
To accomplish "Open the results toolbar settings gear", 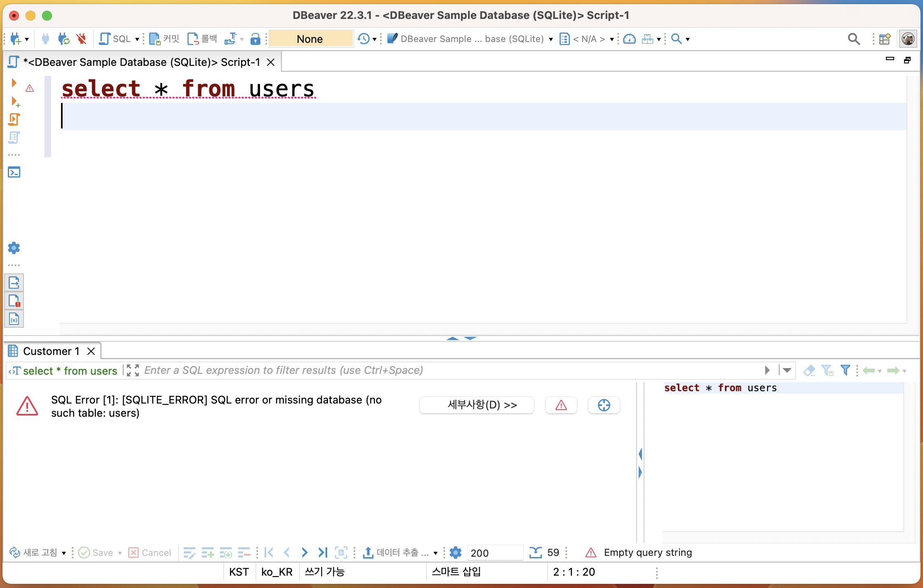I will click(x=455, y=553).
